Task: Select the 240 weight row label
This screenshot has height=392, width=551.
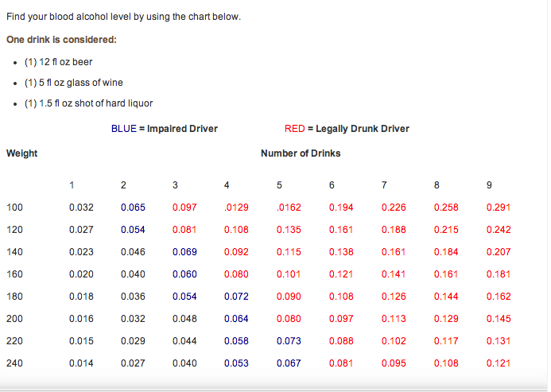Action: point(14,363)
